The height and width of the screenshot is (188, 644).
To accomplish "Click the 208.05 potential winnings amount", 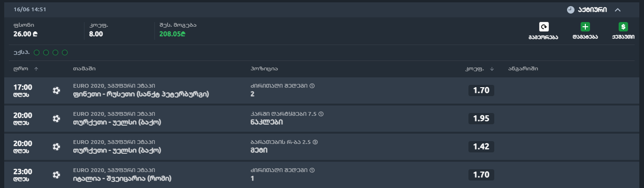I will [173, 34].
